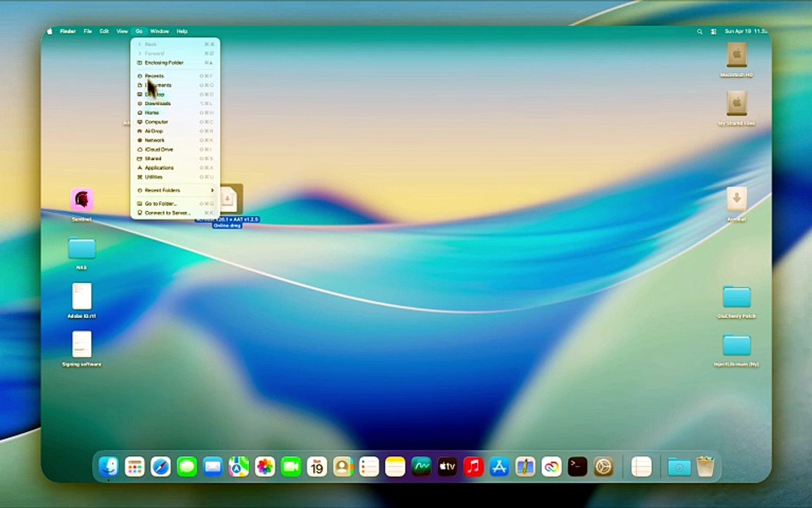Open Control Center in the menu bar

713,32
